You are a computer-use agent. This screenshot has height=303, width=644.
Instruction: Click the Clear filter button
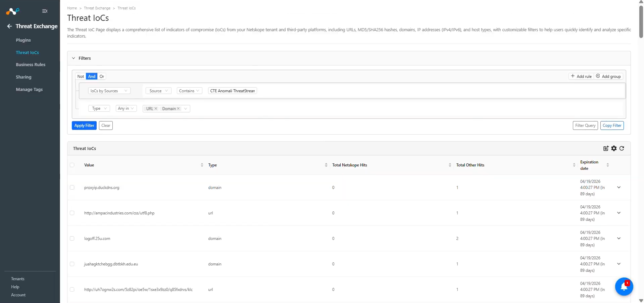[x=106, y=125]
